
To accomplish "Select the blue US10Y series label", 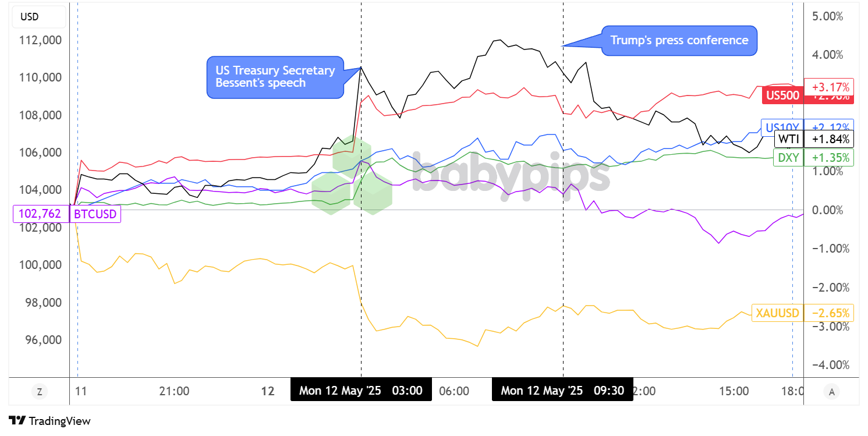I will (x=781, y=126).
